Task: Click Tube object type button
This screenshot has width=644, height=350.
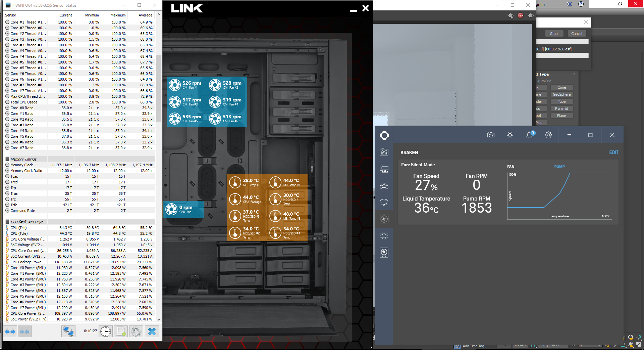Action: click(x=562, y=101)
